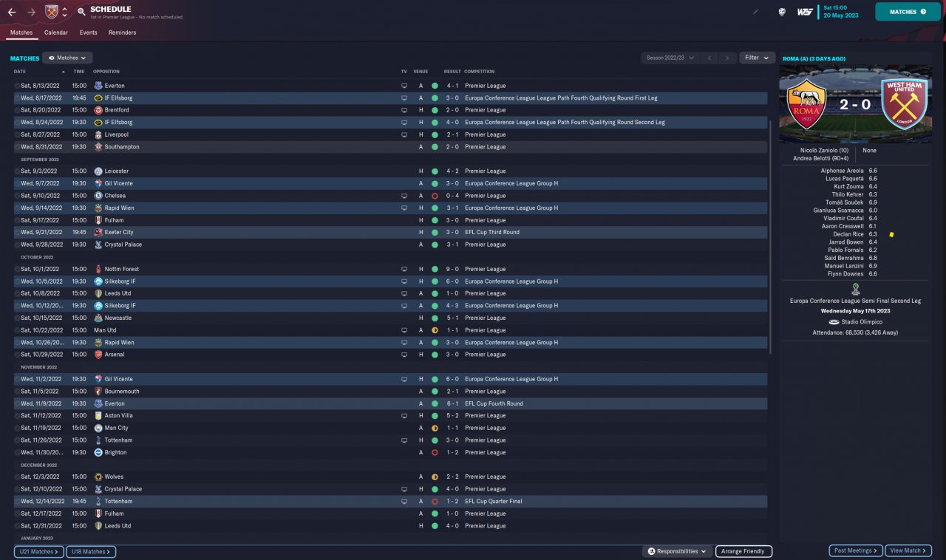Click the Leicester club badge
Image resolution: width=946 pixels, height=560 pixels.
click(98, 171)
